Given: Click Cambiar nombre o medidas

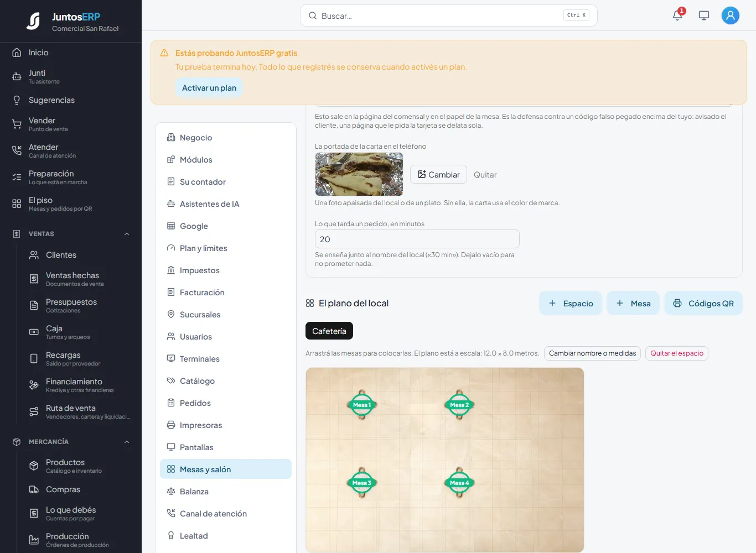Looking at the screenshot, I should (x=592, y=353).
